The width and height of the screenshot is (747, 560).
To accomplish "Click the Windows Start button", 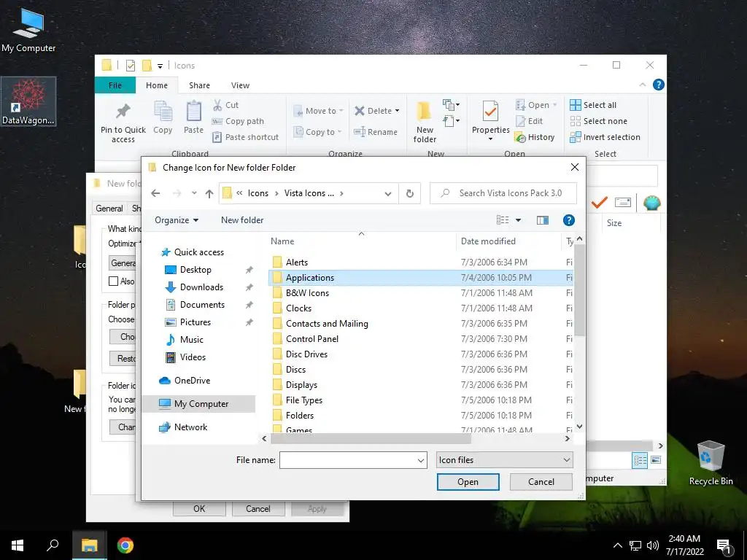I will 18,545.
